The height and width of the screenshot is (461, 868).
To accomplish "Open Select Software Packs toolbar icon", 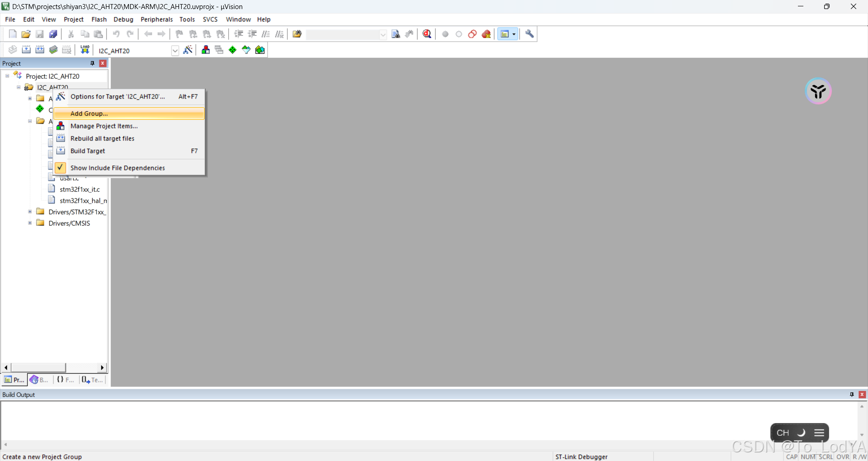I will (x=246, y=50).
